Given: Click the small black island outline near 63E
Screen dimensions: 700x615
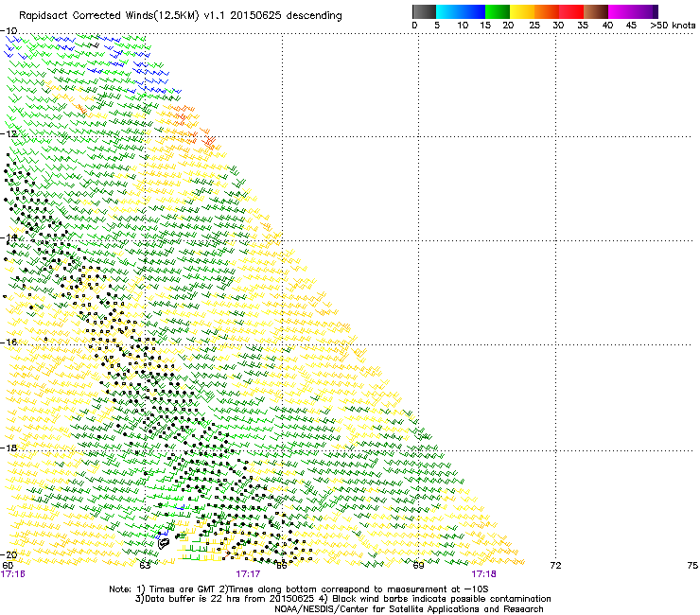Looking at the screenshot, I should [x=164, y=543].
